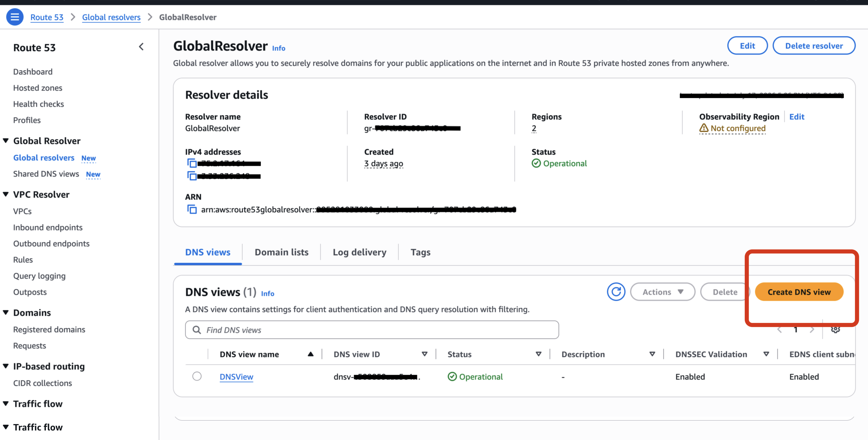Collapse the VPC Resolver sidebar section
Viewport: 868px width, 440px height.
[6, 194]
